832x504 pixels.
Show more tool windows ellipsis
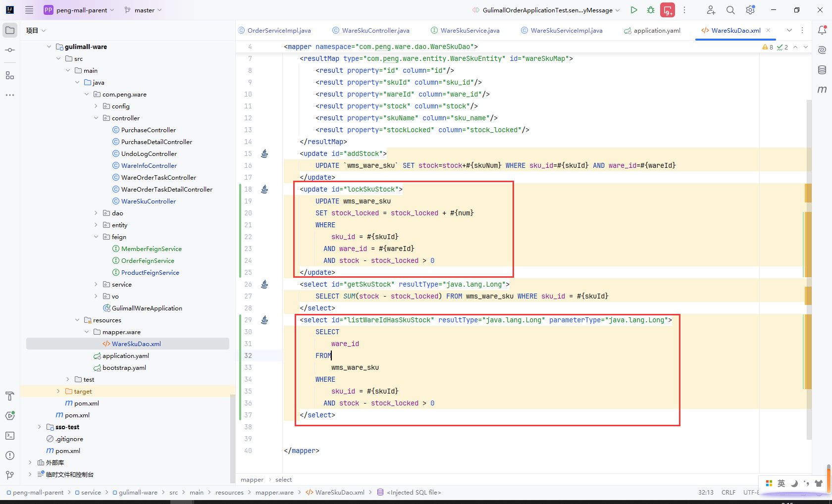pos(10,95)
